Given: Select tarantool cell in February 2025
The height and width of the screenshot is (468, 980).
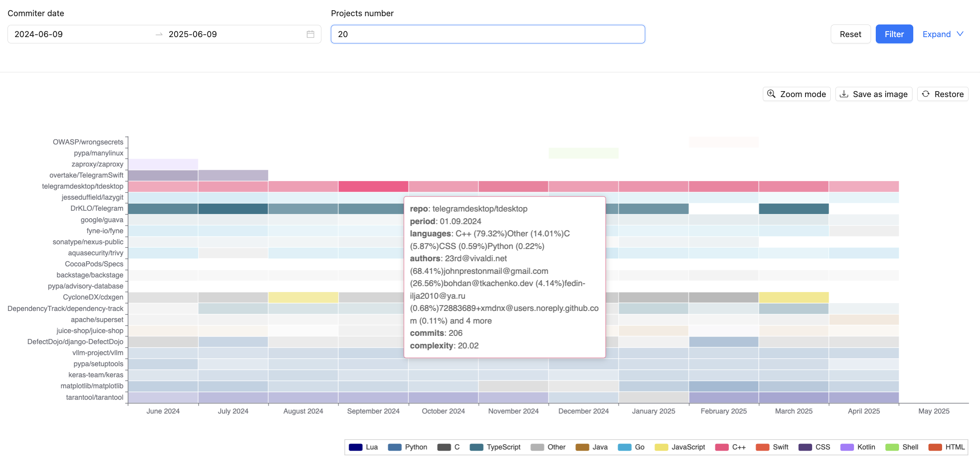Looking at the screenshot, I should click(724, 397).
